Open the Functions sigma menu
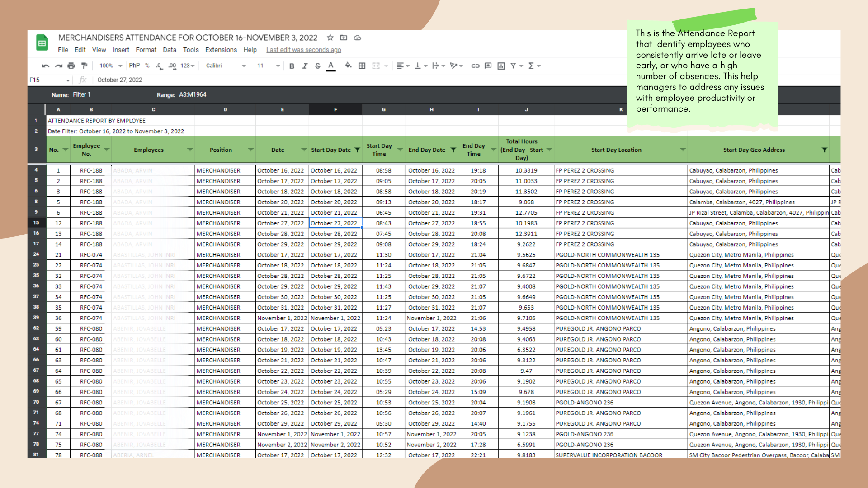 534,66
